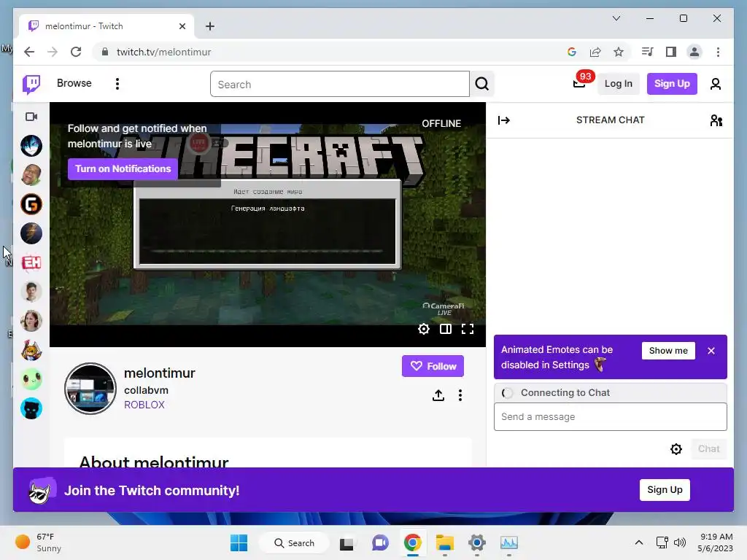Click the camera icon in left sidebar
Viewport: 747px width, 560px height.
click(x=31, y=117)
